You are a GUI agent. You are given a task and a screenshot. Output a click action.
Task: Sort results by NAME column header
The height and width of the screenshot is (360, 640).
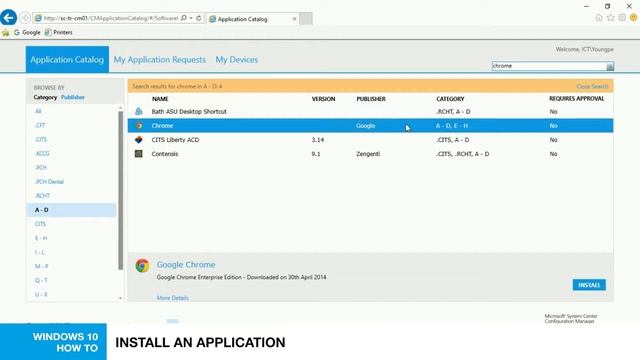[x=160, y=99]
